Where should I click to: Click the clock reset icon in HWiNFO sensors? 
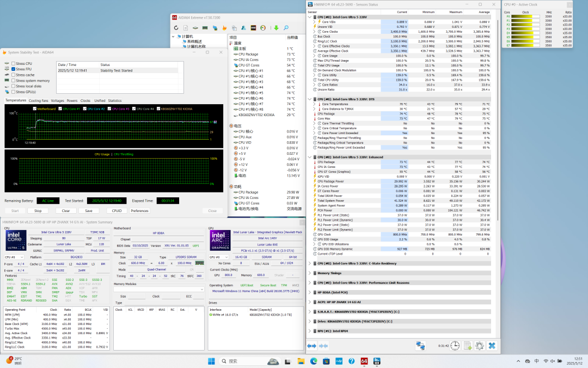coord(455,346)
